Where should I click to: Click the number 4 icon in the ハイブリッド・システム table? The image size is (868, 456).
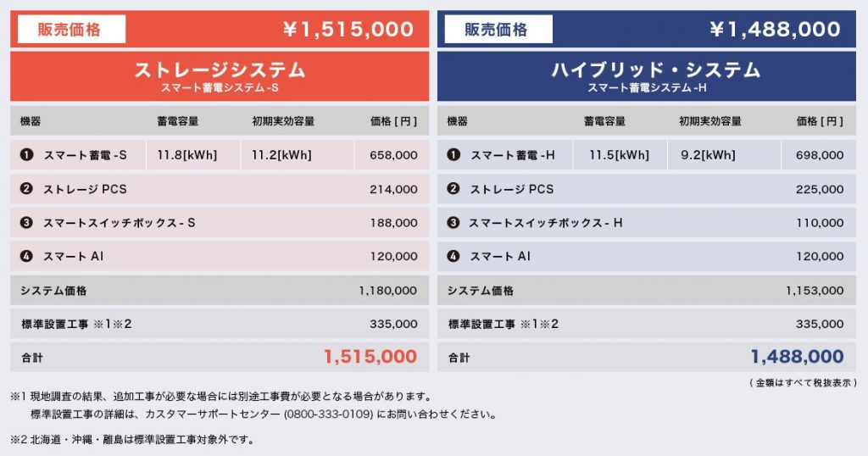[x=453, y=256]
